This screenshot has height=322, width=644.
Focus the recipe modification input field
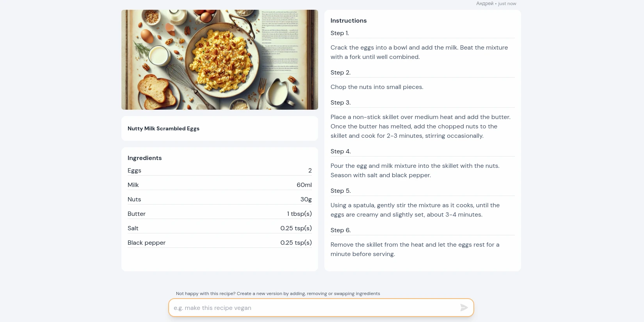pos(312,308)
